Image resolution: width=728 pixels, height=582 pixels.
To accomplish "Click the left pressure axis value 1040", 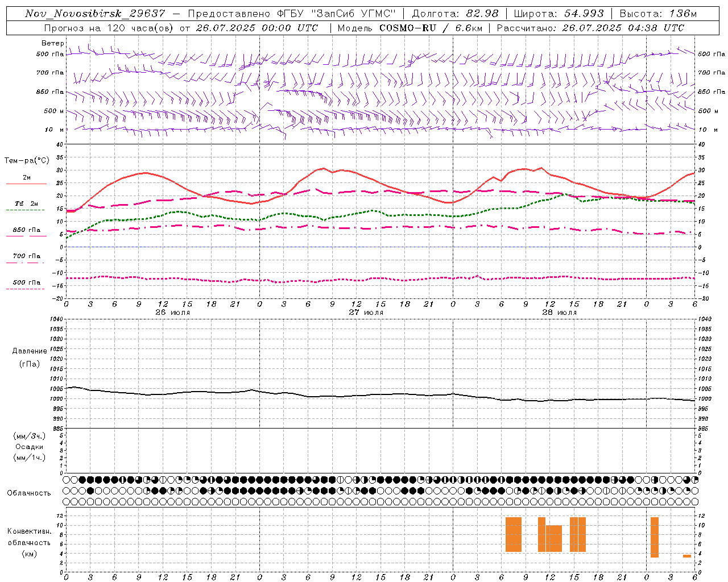I will [x=57, y=319].
